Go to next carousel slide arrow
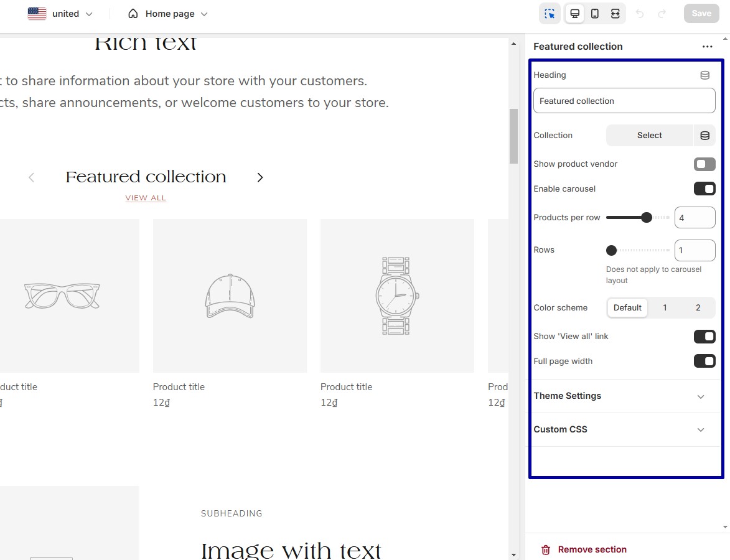Image resolution: width=730 pixels, height=560 pixels. pyautogui.click(x=260, y=177)
